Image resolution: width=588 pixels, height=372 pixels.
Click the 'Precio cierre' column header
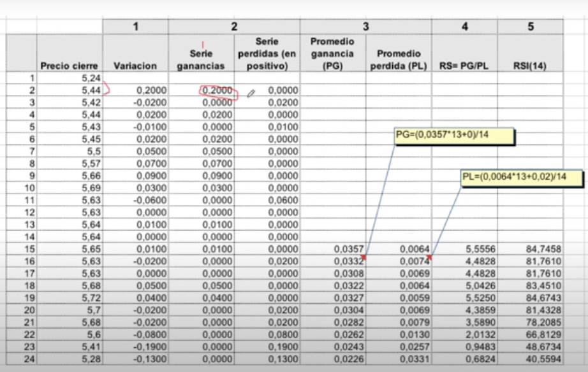click(x=70, y=65)
